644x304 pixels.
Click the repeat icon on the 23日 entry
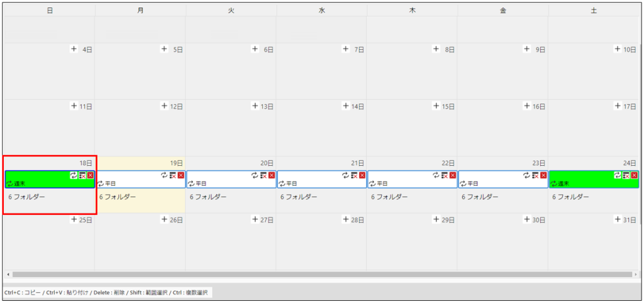point(527,175)
